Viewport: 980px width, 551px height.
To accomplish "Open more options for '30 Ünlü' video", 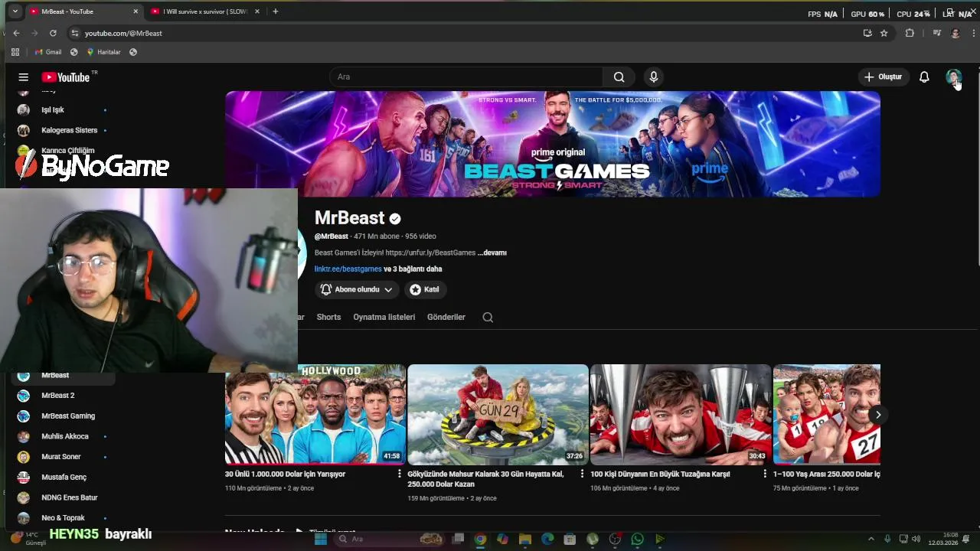I will pyautogui.click(x=399, y=474).
